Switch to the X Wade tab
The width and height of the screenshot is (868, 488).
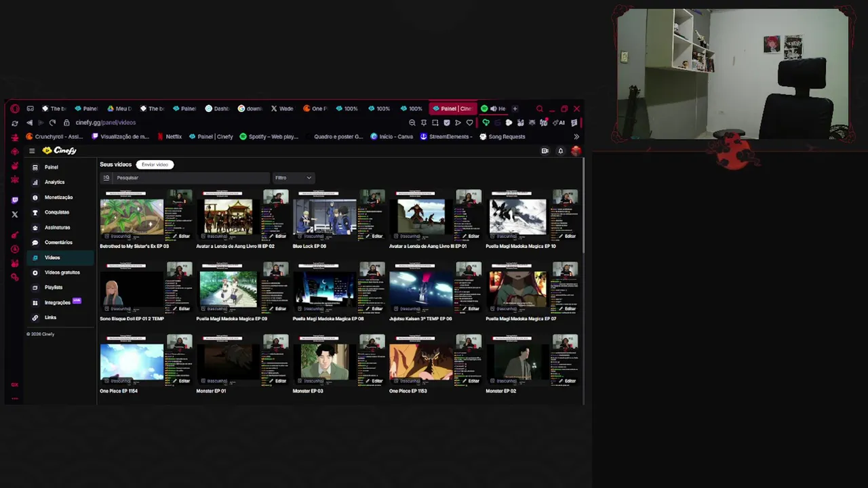tap(283, 108)
